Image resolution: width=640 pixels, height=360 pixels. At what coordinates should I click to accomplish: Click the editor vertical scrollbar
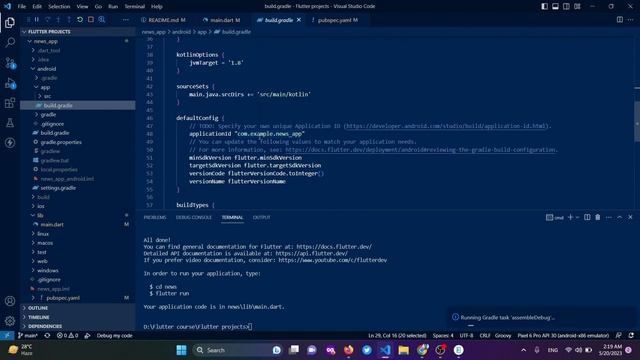[637, 122]
